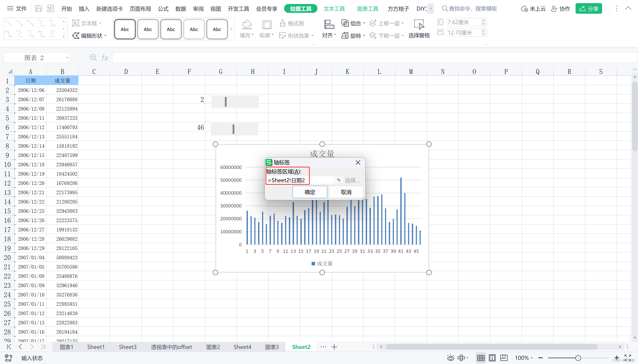Select the first Abc shape style
638x364 pixels.
pyautogui.click(x=125, y=29)
